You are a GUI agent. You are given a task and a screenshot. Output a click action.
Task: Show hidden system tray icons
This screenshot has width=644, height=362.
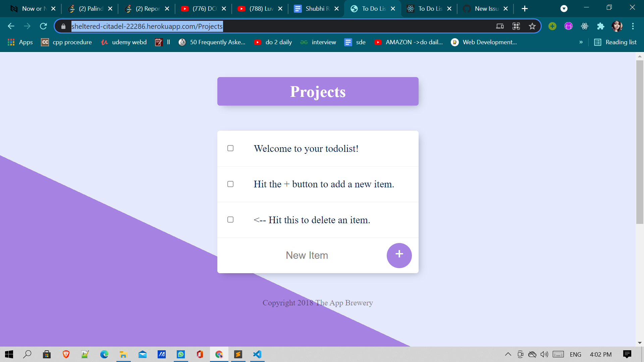point(508,354)
